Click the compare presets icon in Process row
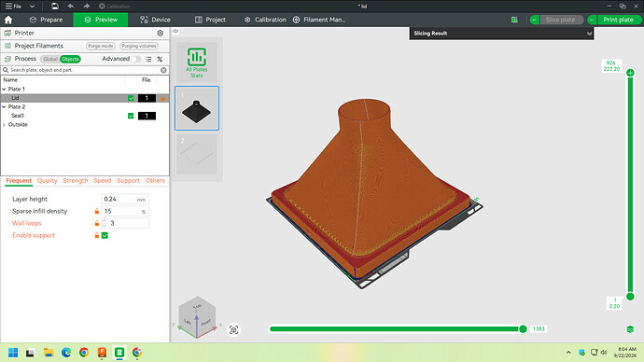This screenshot has height=362, width=644. click(x=160, y=59)
